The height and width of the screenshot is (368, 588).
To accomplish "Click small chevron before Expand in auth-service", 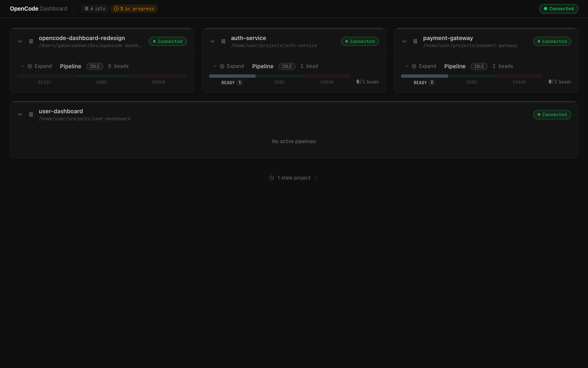I will point(215,66).
